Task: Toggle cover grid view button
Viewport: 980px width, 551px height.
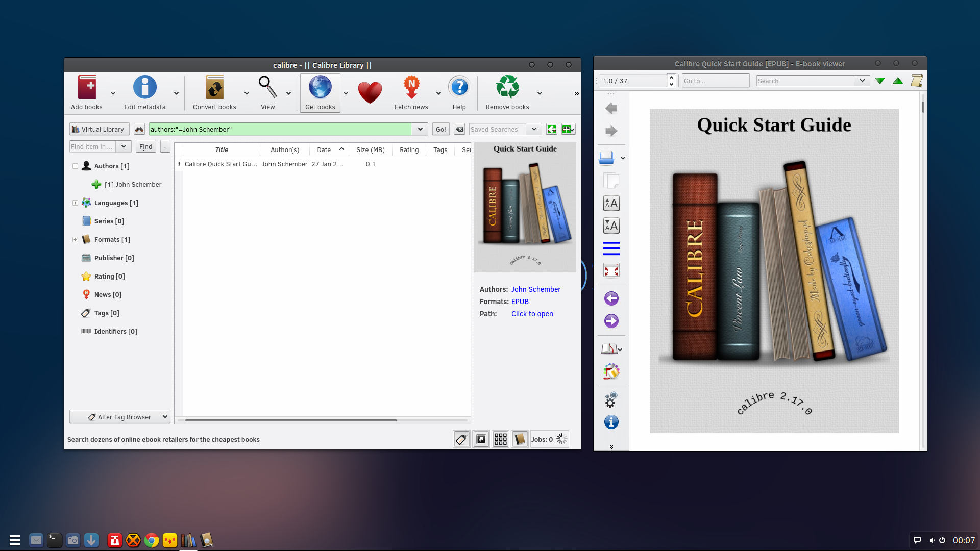Action: coord(500,439)
